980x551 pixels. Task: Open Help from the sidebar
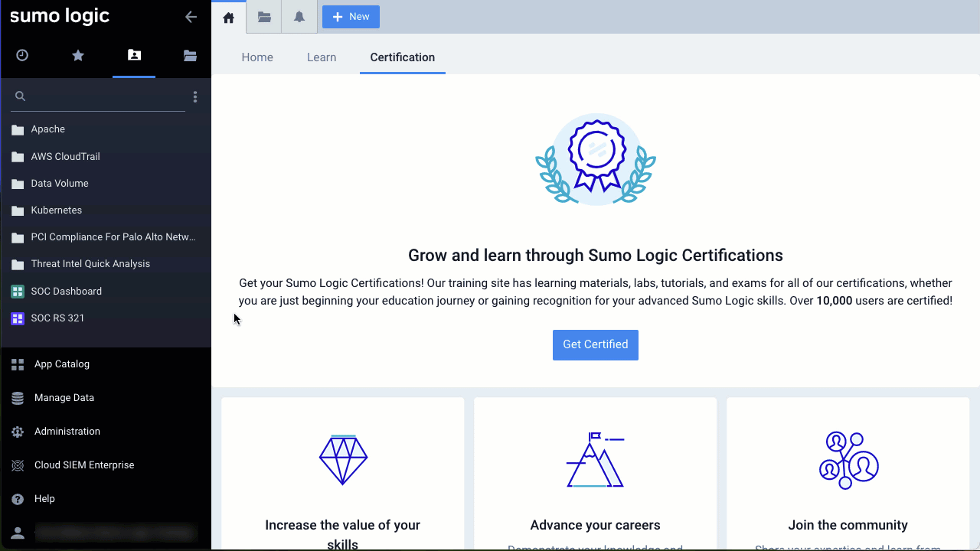click(44, 498)
